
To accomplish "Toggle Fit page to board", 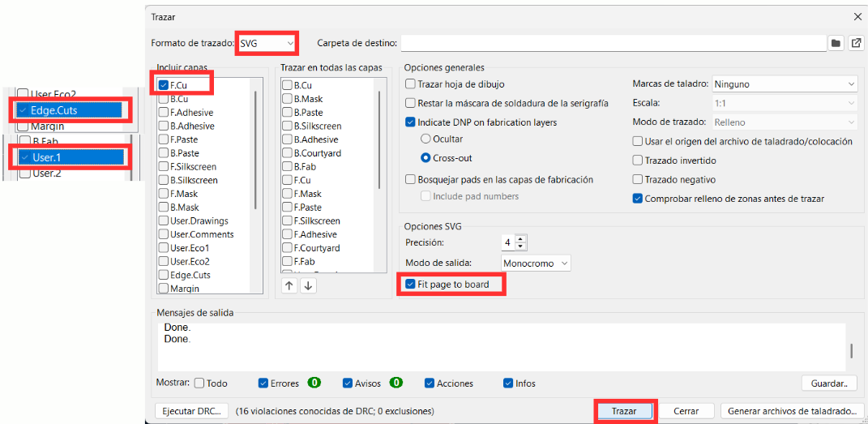I will coord(410,284).
